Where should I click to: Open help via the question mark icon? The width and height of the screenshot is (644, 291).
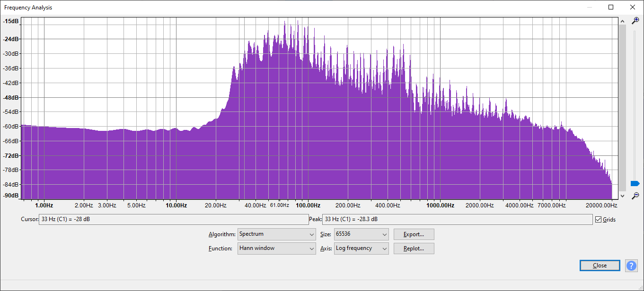631,265
